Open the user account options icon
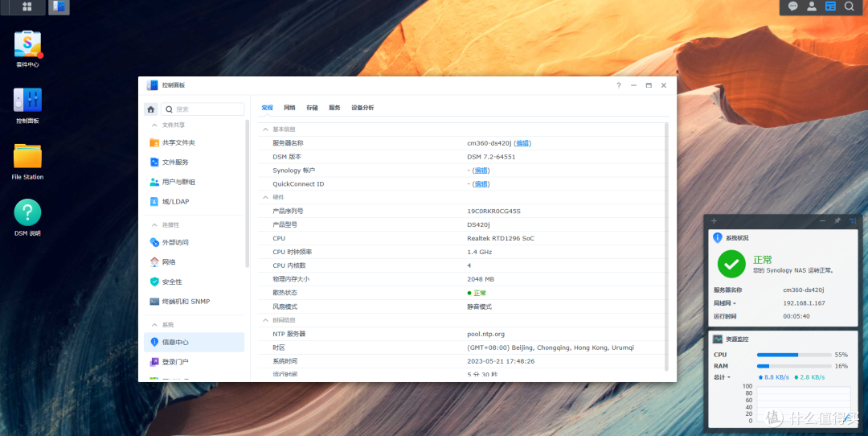868x436 pixels. point(812,6)
